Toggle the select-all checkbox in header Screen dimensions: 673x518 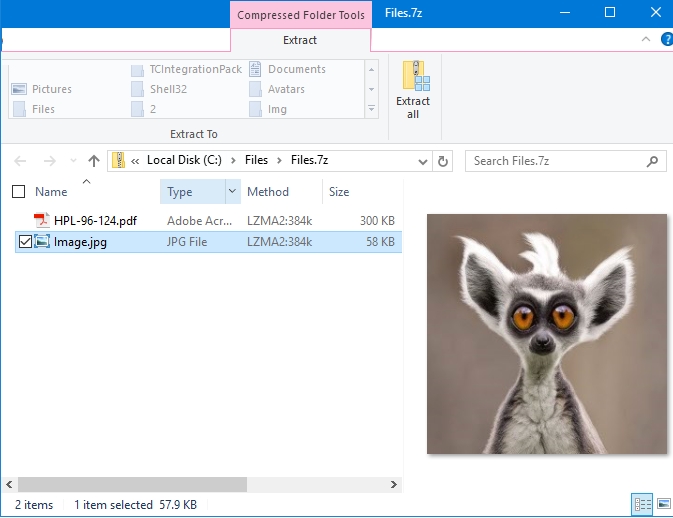18,191
